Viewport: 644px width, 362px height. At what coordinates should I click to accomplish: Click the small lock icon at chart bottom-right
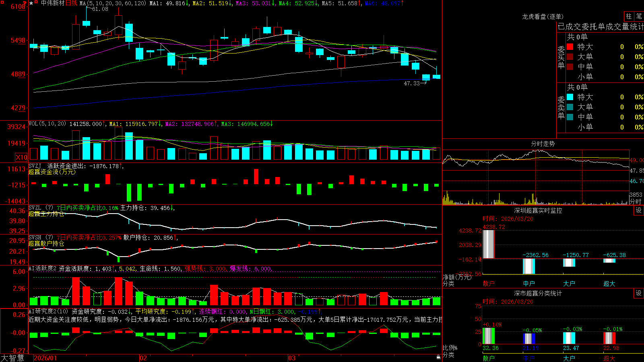[x=438, y=357]
